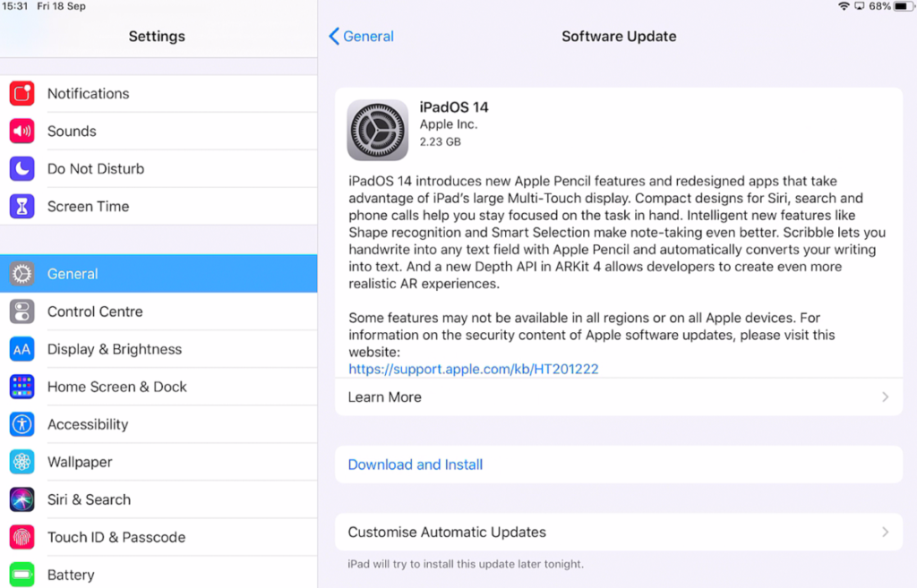Tap the Do Not Disturb moon icon
917x588 pixels.
21,168
